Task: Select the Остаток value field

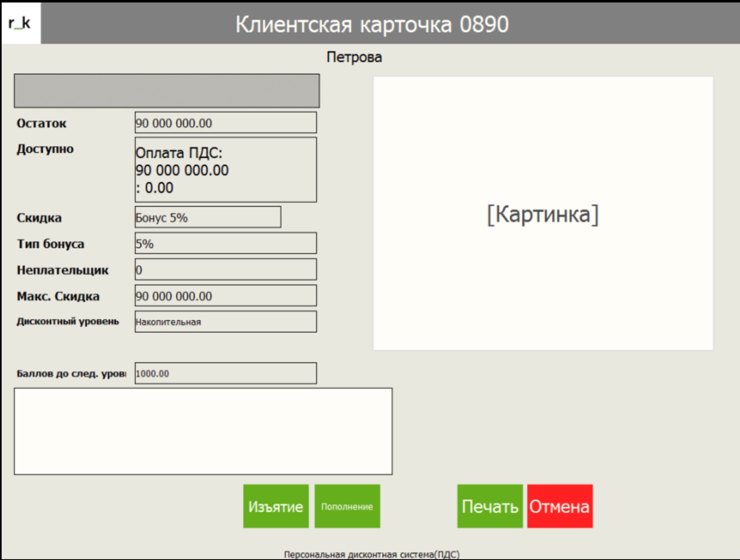Action: point(226,123)
